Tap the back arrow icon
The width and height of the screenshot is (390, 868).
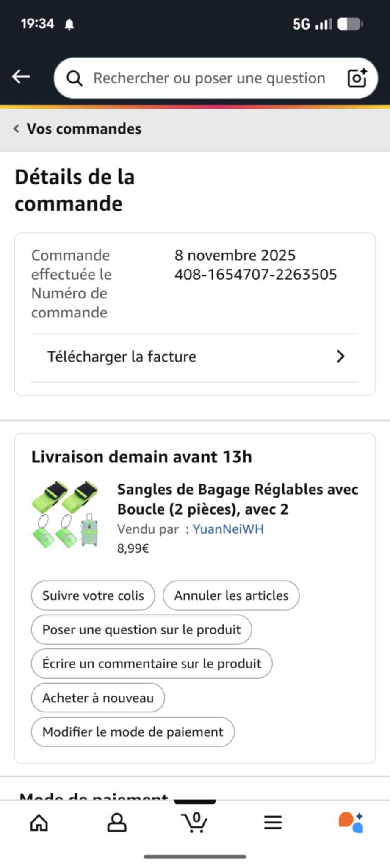coord(21,77)
